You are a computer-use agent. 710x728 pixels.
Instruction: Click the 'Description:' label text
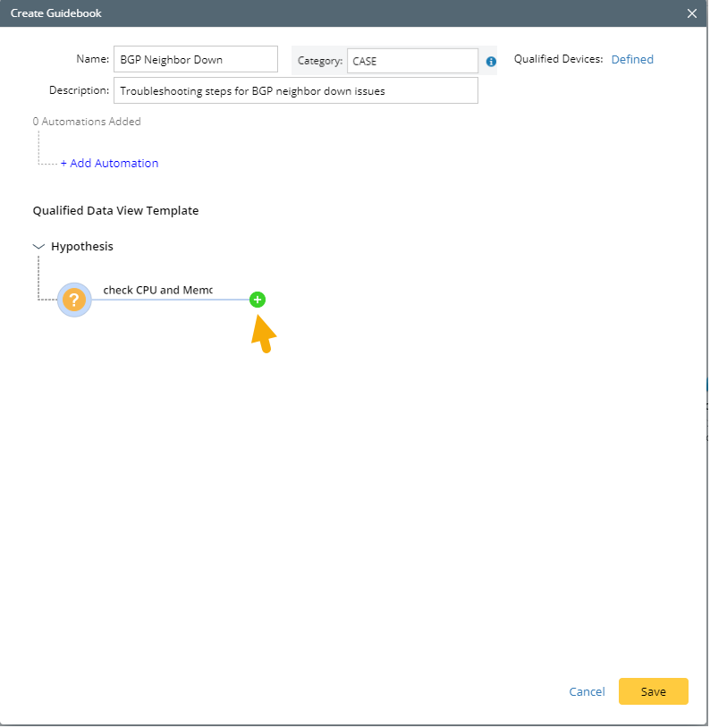click(79, 90)
